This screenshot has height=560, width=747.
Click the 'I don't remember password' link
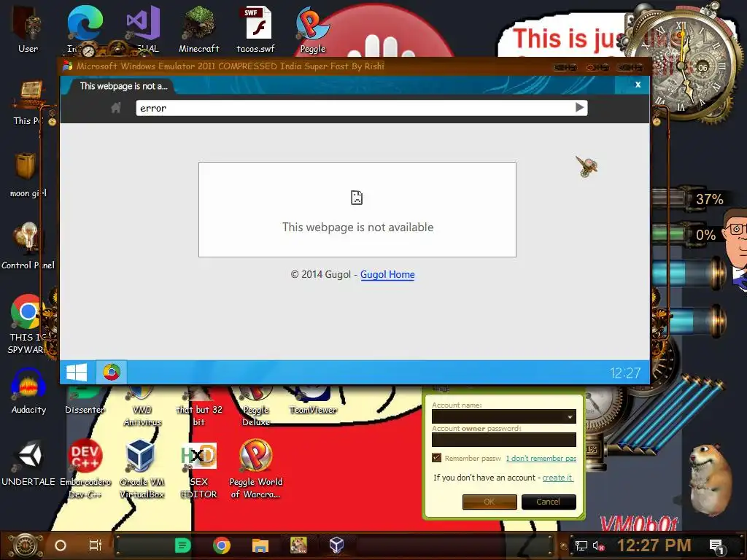[541, 458]
